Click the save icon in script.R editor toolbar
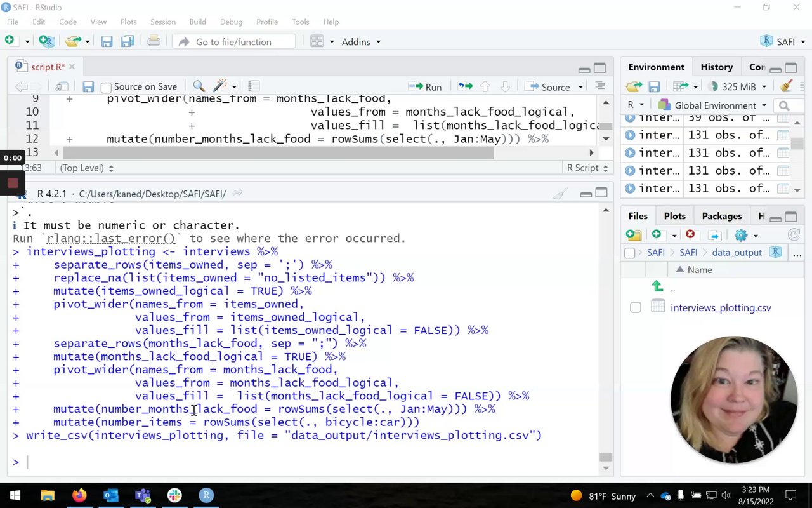 pos(88,87)
